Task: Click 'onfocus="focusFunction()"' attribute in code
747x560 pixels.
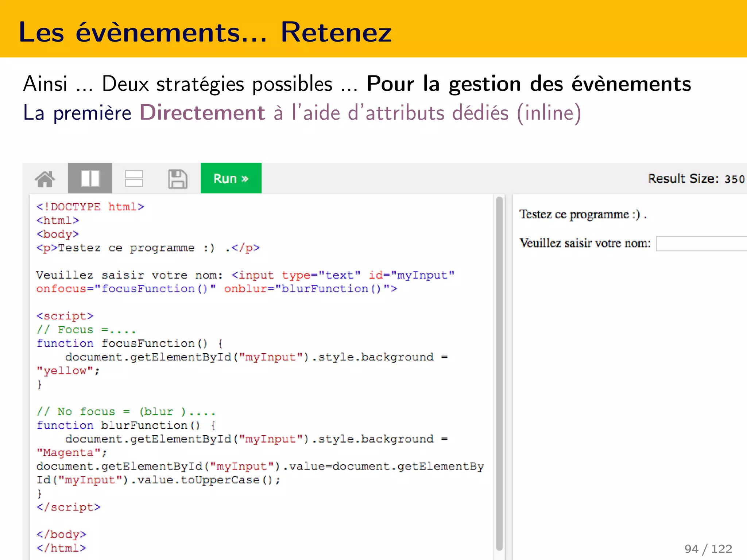Action: click(x=126, y=289)
